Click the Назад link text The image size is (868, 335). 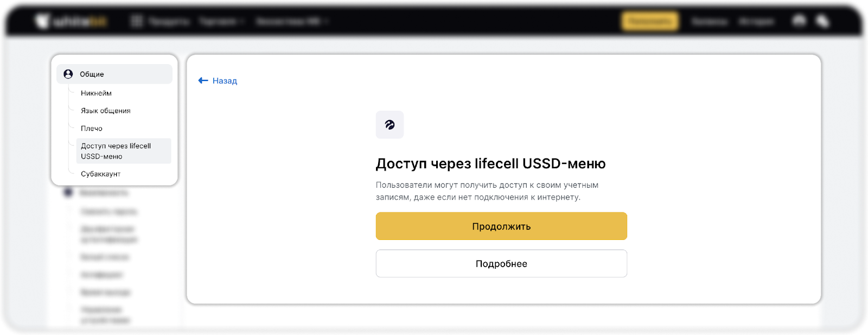click(225, 81)
